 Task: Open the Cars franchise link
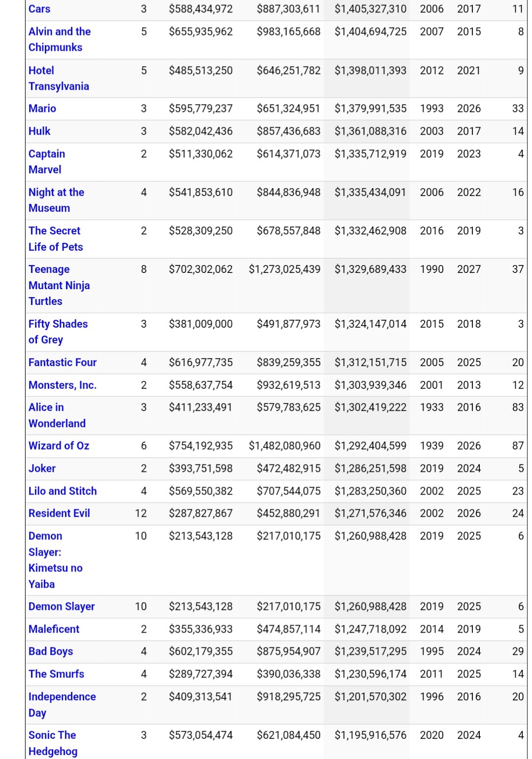(39, 9)
